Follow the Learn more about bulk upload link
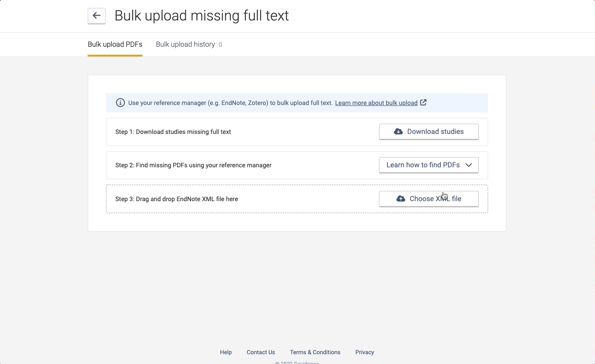The width and height of the screenshot is (595, 364). [x=376, y=103]
